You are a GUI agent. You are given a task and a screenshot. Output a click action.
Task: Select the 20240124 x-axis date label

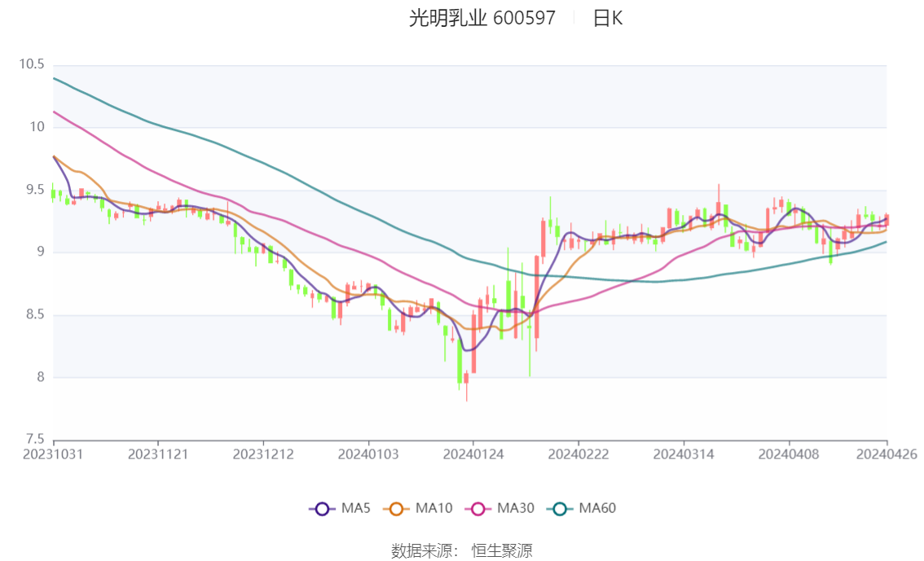coord(473,454)
